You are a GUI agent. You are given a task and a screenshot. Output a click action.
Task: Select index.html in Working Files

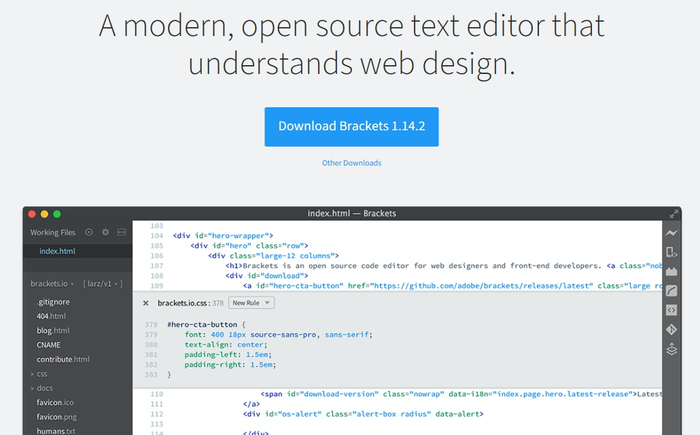pyautogui.click(x=57, y=251)
